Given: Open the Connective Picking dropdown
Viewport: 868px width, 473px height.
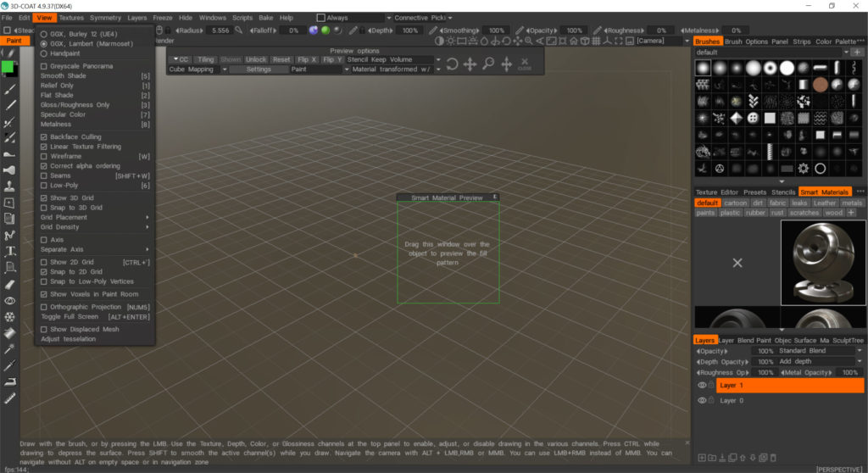Looking at the screenshot, I should click(423, 18).
